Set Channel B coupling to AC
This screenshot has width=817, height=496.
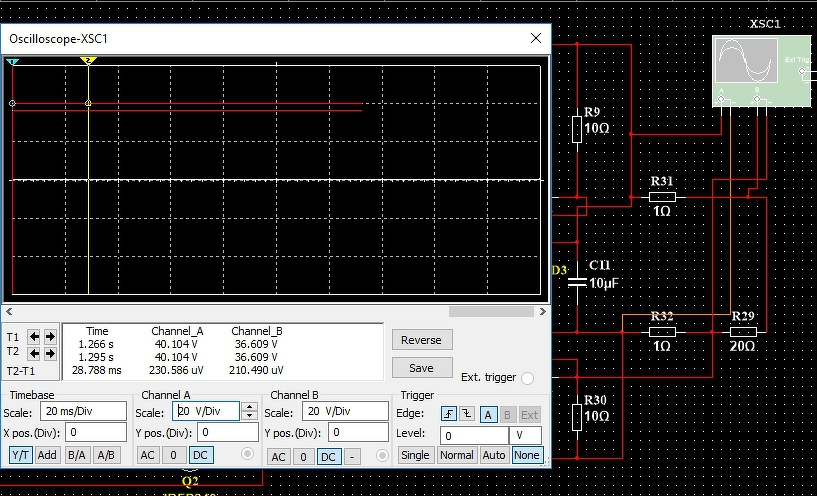[278, 457]
